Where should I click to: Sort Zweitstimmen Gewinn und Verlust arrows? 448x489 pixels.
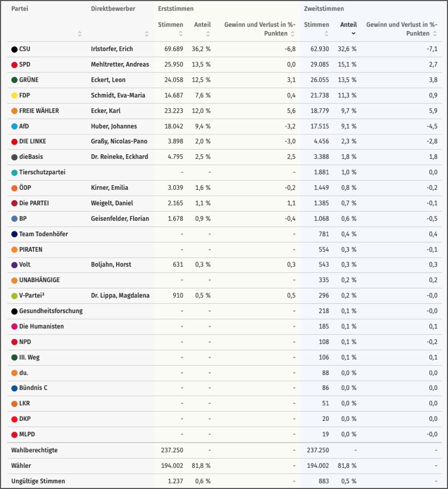point(435,34)
